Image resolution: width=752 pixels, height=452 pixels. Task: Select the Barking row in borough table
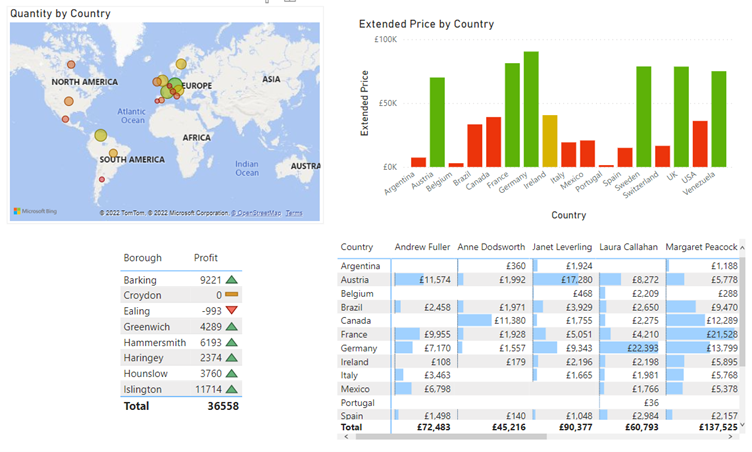[x=181, y=280]
